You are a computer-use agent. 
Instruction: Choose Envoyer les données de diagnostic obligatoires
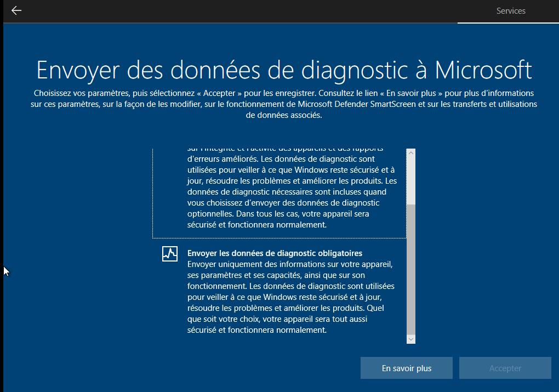[279, 291]
